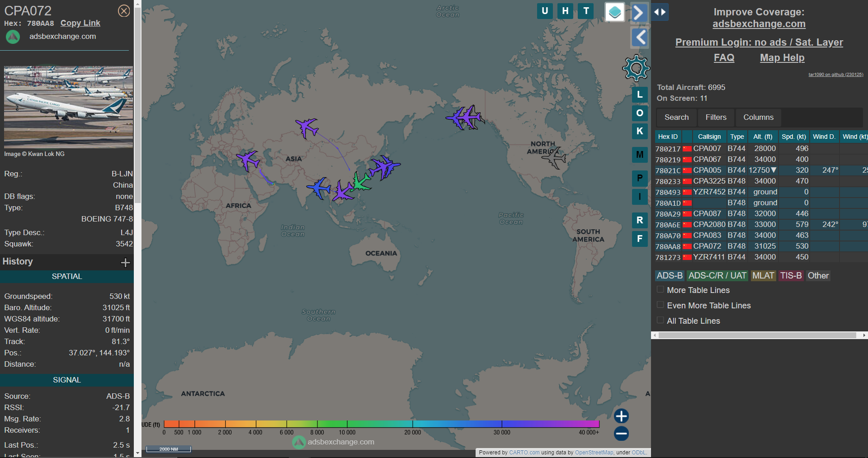Sort table by Callsign column

point(709,137)
